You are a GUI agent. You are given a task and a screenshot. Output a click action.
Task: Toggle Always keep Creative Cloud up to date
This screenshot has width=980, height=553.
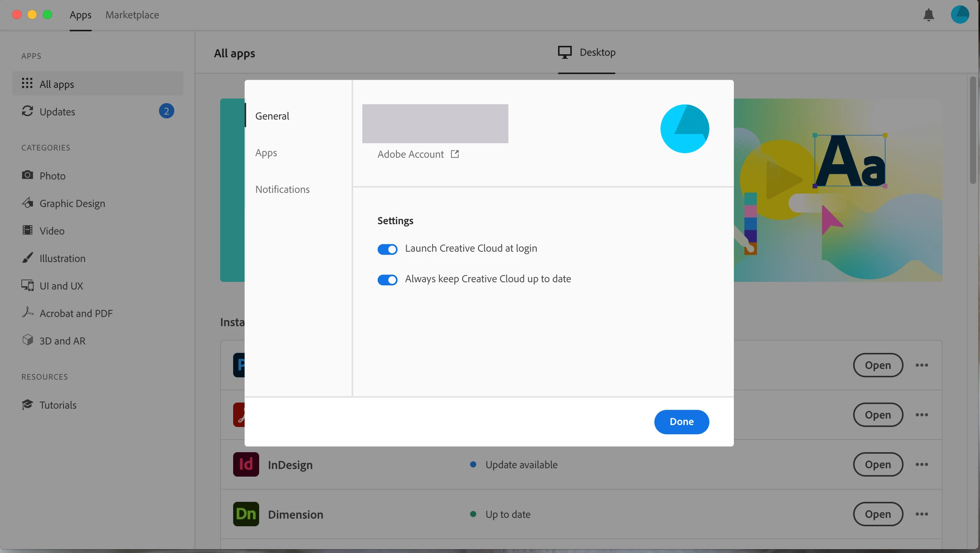(x=387, y=280)
